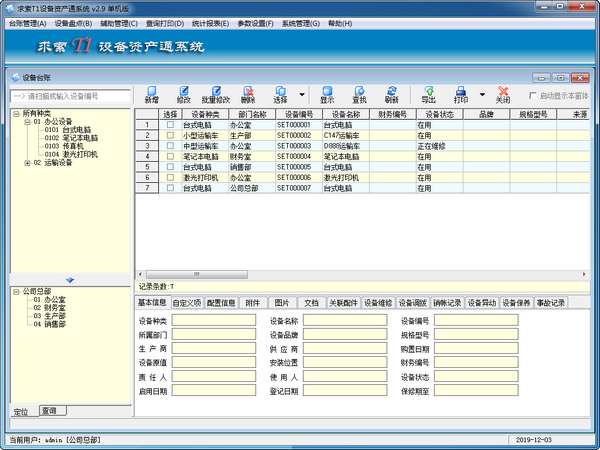Click the 删除 (Delete) toolbar icon

point(248,95)
